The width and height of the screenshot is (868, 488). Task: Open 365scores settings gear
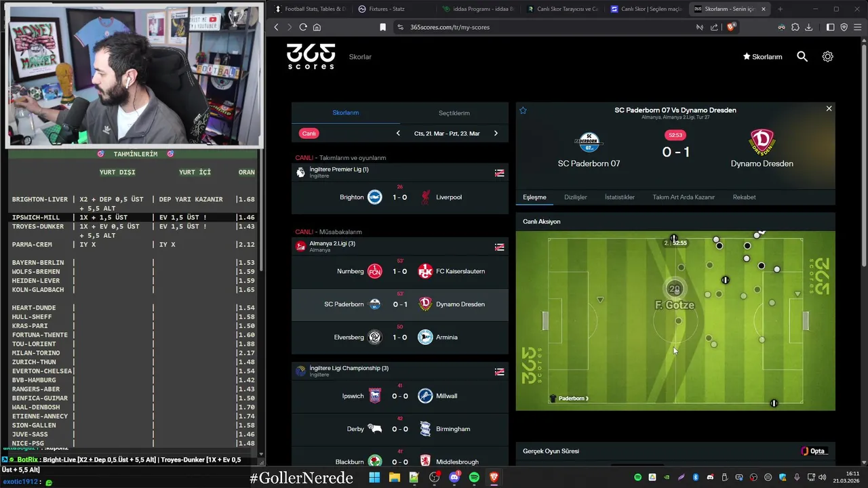[827, 57]
